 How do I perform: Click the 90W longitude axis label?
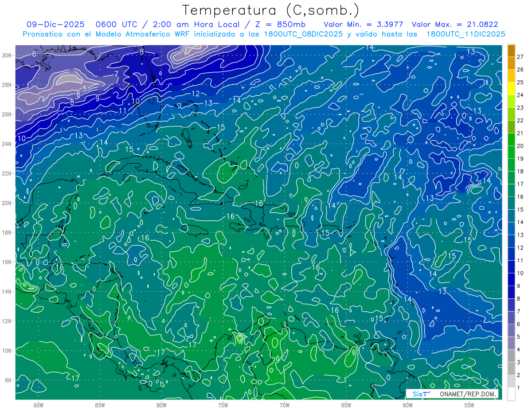(39, 406)
